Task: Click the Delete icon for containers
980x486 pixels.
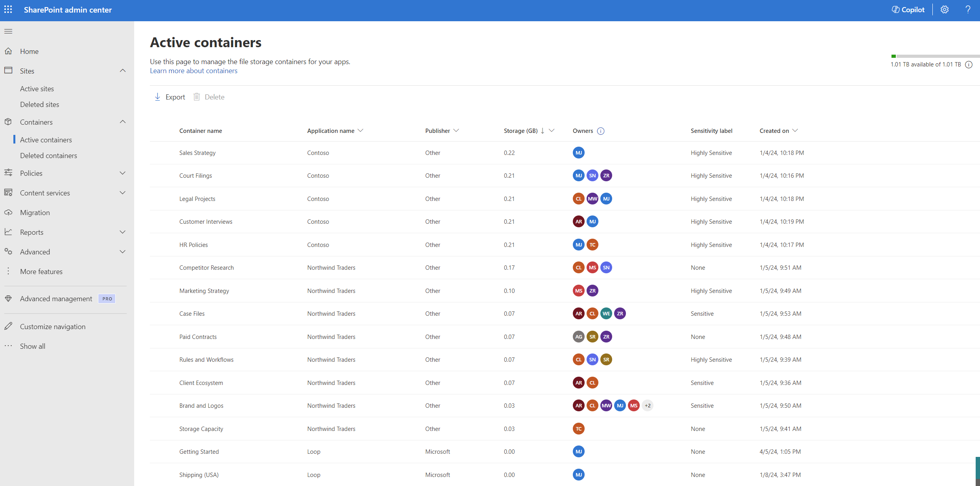Action: click(x=196, y=96)
